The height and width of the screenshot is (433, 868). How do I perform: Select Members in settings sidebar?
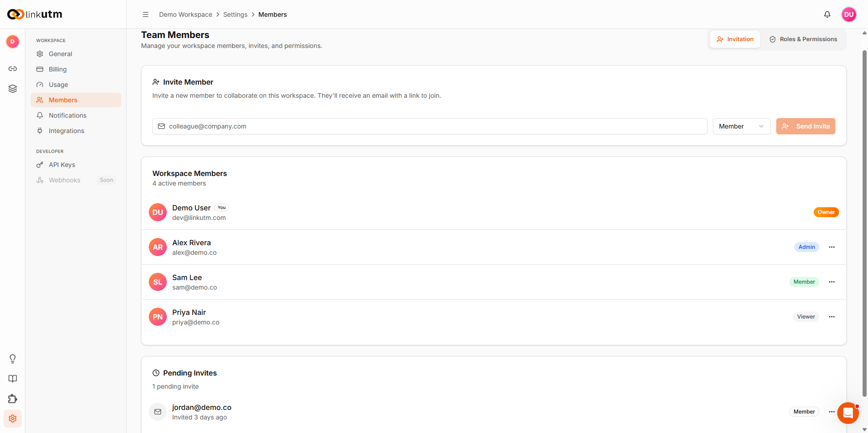[76, 100]
